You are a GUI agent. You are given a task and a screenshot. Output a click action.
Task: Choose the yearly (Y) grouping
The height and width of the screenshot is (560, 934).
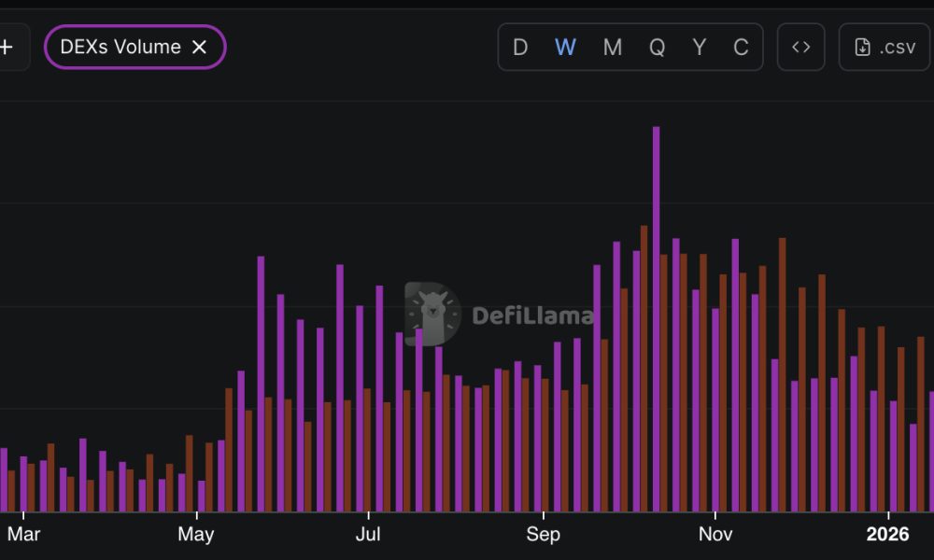699,47
